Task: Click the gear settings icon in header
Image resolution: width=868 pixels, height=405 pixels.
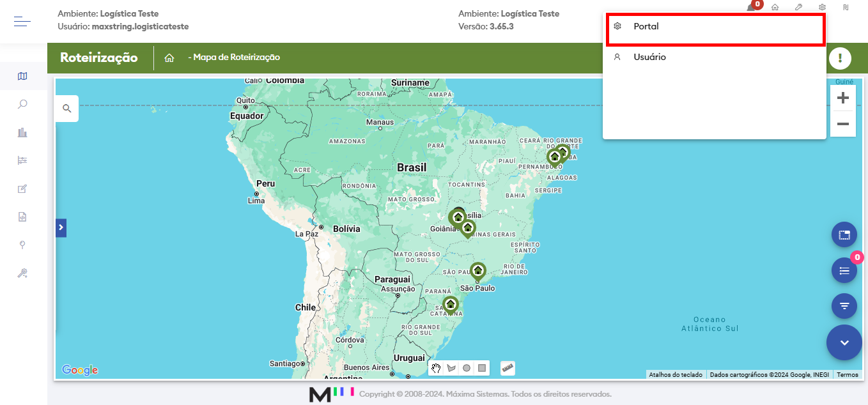Action: pyautogui.click(x=822, y=8)
